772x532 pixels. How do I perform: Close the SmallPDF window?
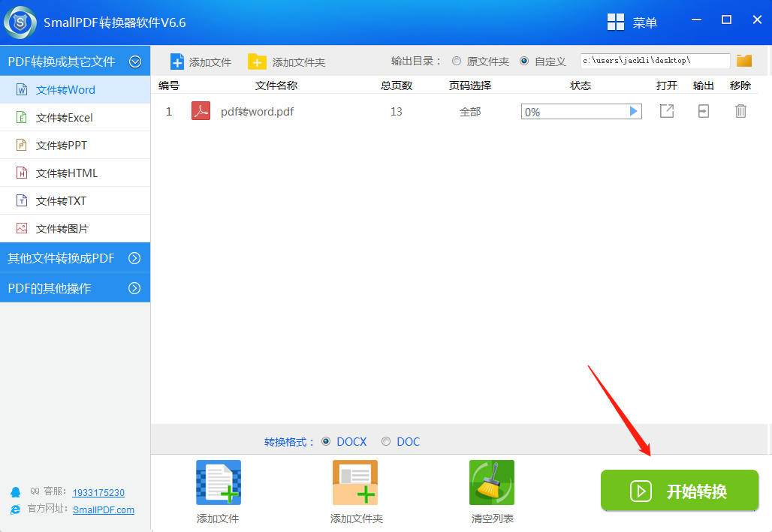[x=757, y=20]
